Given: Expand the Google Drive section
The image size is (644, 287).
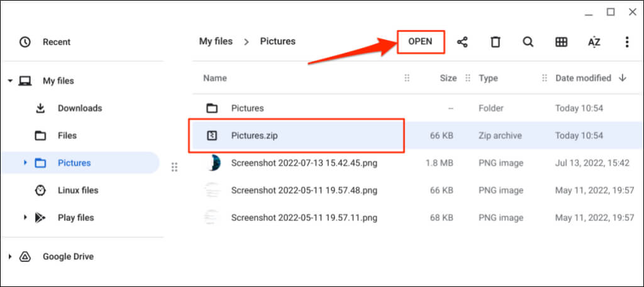Looking at the screenshot, I should (x=10, y=257).
